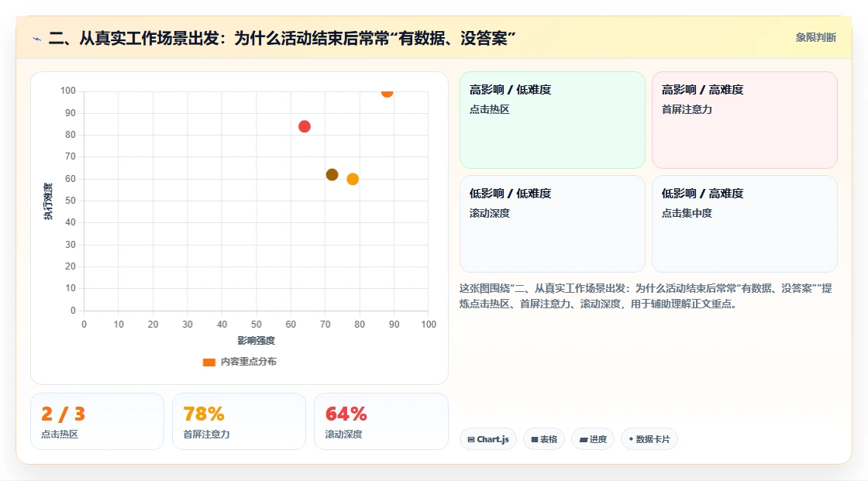Click the 数据卡片 tag chip
Image resolution: width=868 pixels, height=481 pixels.
pyautogui.click(x=649, y=439)
